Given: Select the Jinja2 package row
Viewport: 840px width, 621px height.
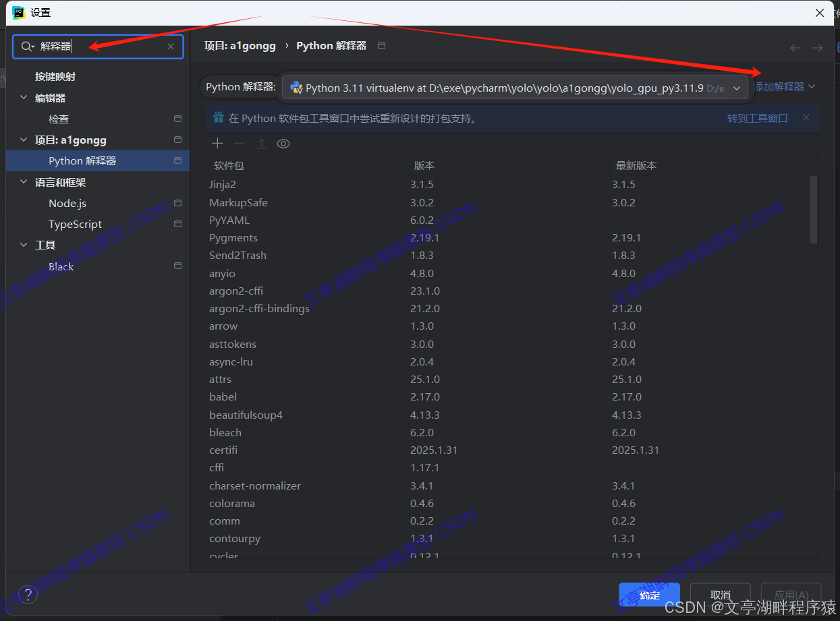Looking at the screenshot, I should [x=509, y=184].
